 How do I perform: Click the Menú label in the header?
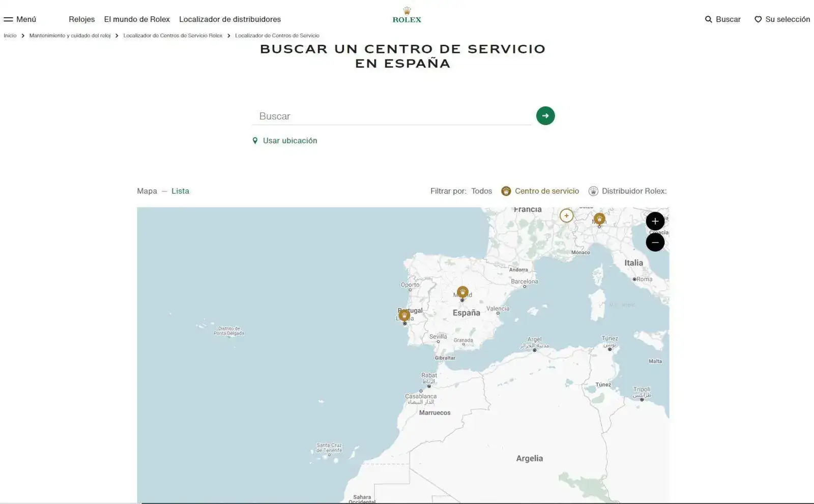pyautogui.click(x=26, y=19)
